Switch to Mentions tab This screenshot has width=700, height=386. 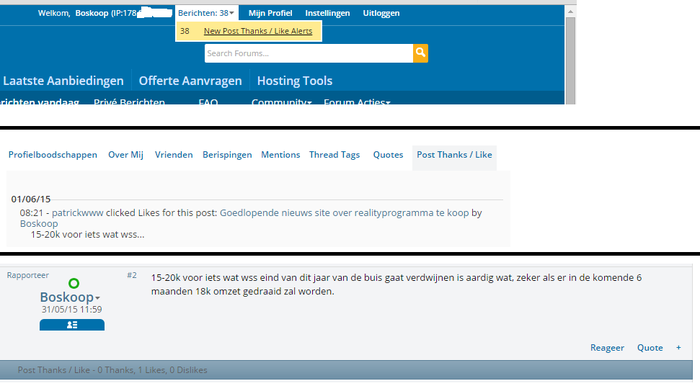[280, 155]
